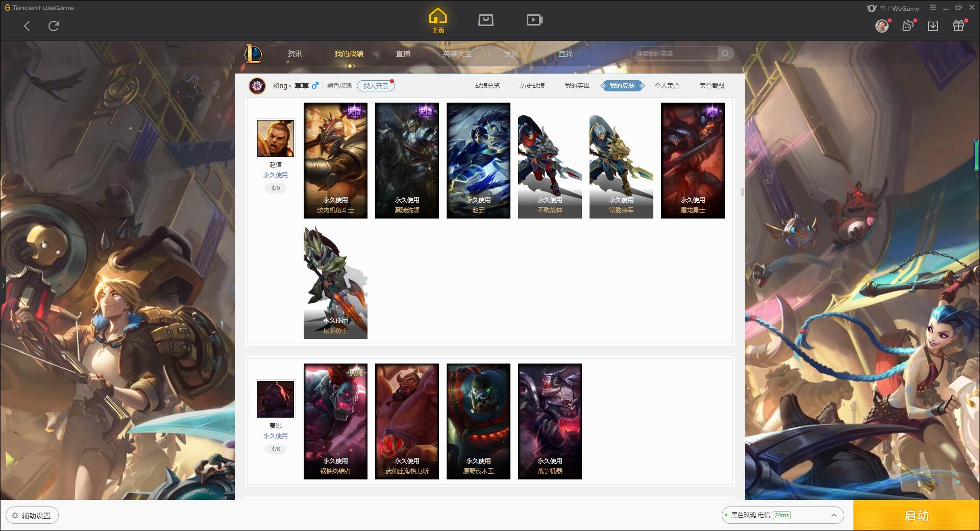
Task: Click the 赵信 champion portrait
Action: (x=276, y=138)
